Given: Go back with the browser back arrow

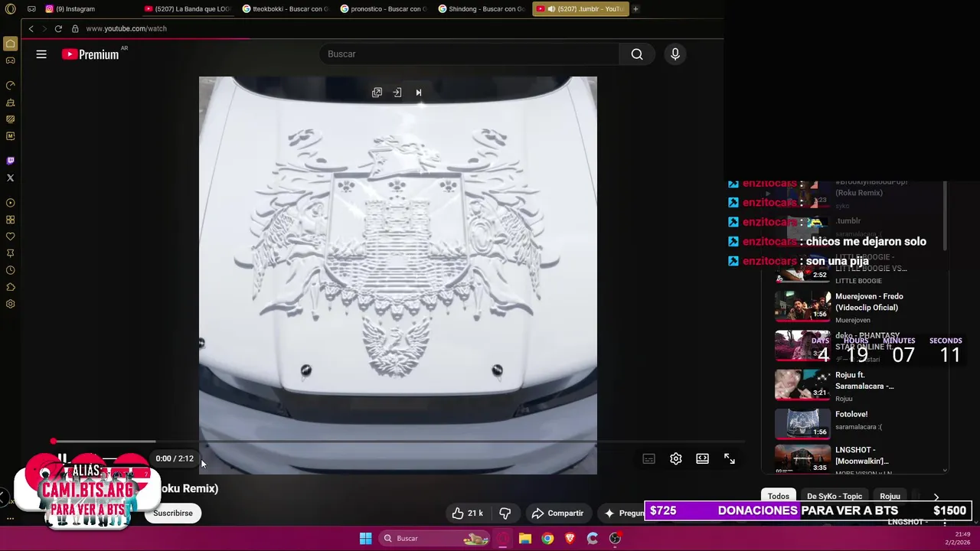Looking at the screenshot, I should point(31,28).
